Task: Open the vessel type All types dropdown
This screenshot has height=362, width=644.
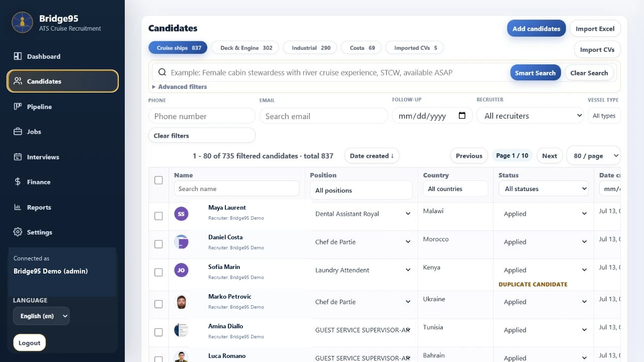Action: (x=604, y=116)
